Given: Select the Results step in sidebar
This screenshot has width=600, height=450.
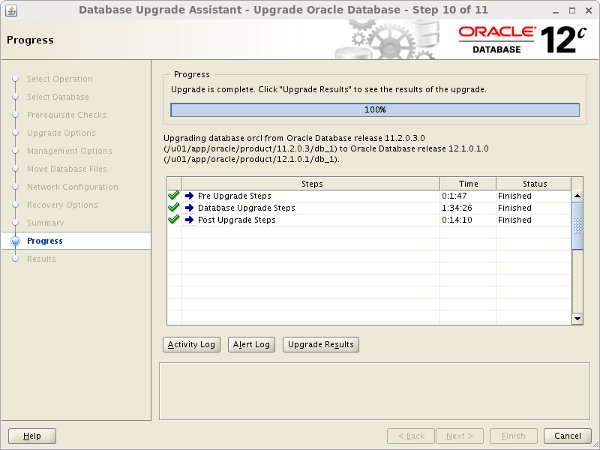Looking at the screenshot, I should tap(42, 259).
